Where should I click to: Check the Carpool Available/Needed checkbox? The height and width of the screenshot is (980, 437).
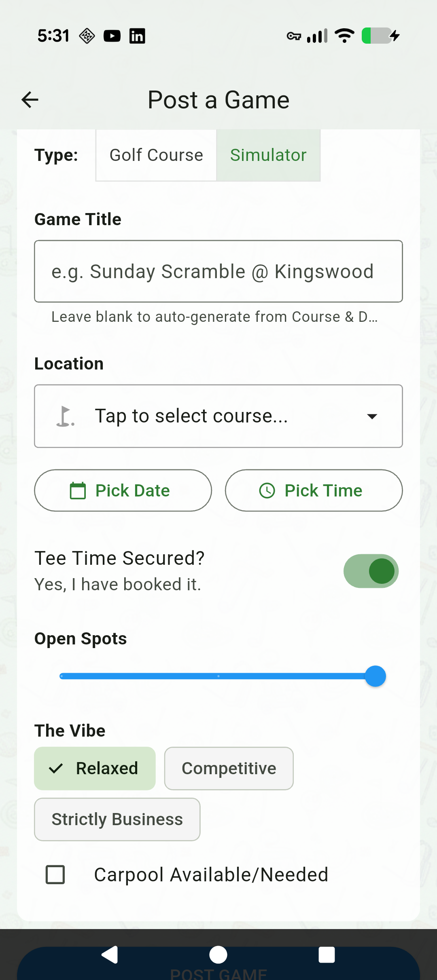[x=55, y=874]
